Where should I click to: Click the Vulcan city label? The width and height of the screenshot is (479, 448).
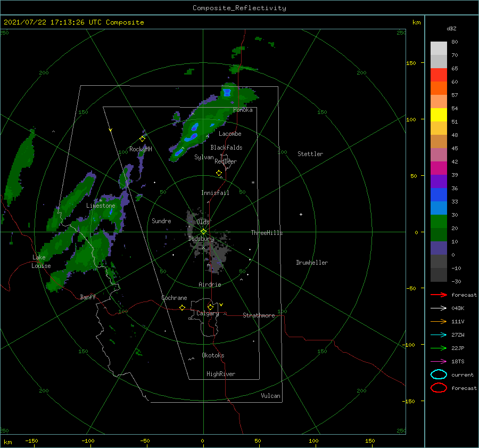(271, 396)
